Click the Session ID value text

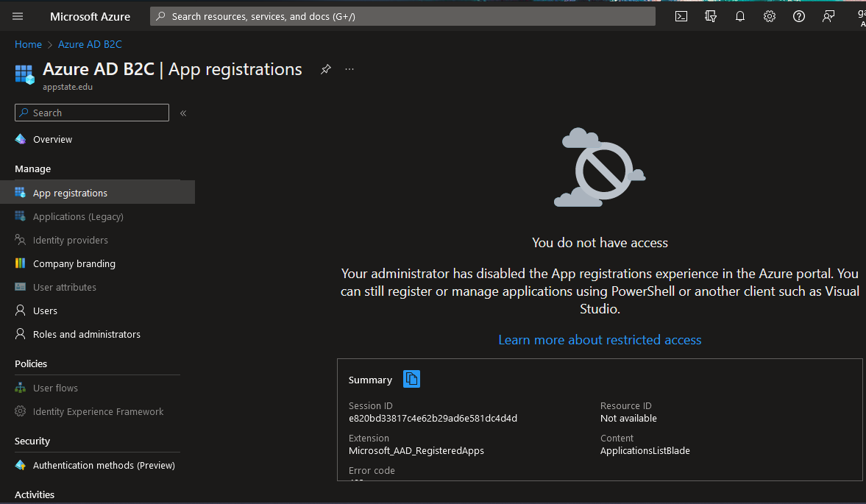[433, 419]
